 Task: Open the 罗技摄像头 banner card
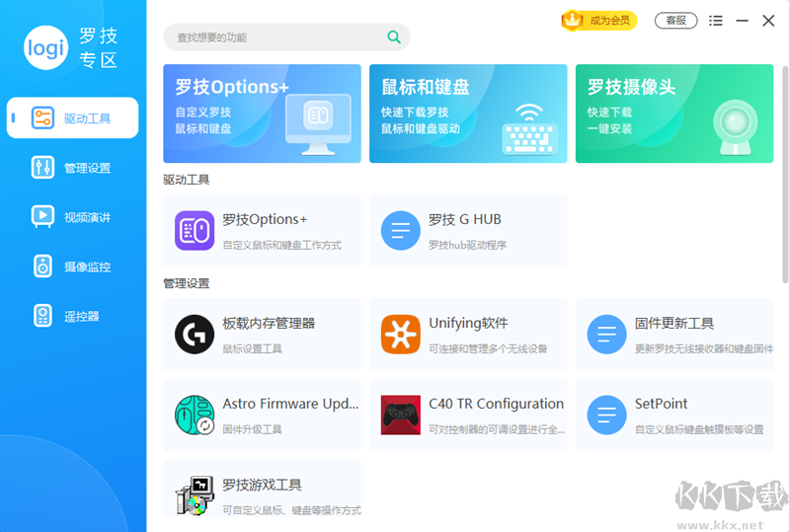coord(674,114)
